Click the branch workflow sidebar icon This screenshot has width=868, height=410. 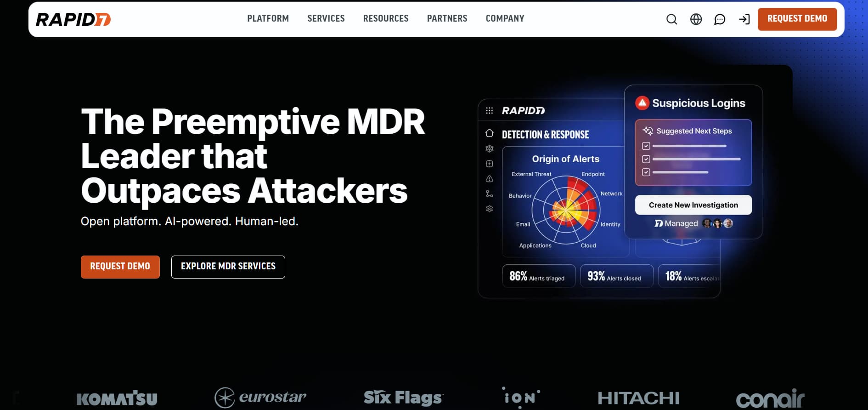pyautogui.click(x=490, y=194)
